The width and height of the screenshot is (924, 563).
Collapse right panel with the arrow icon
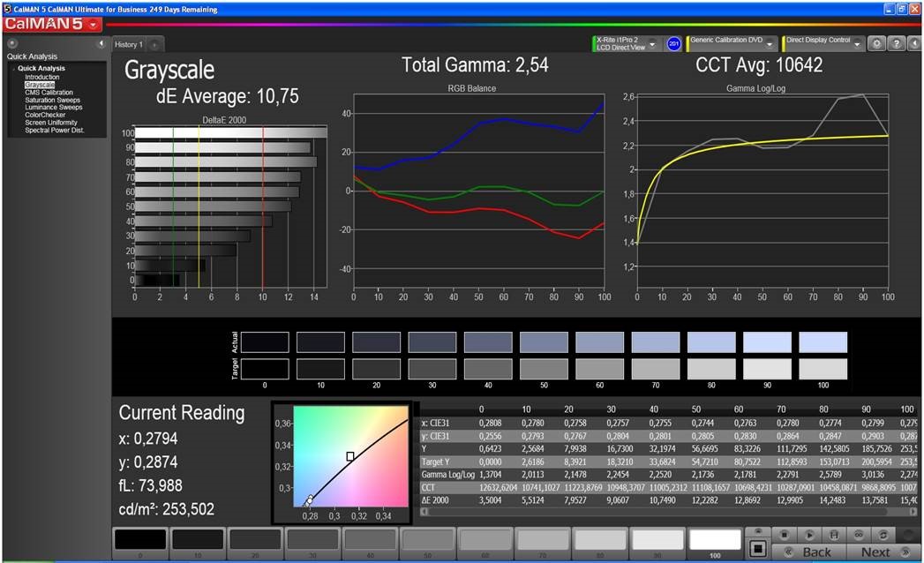pyautogui.click(x=914, y=43)
